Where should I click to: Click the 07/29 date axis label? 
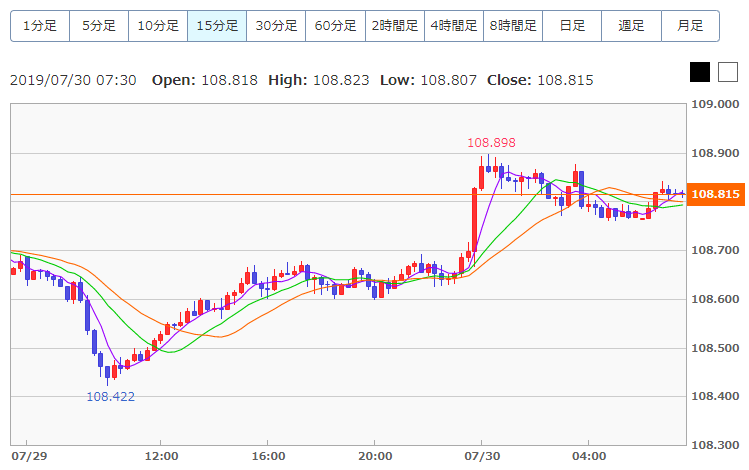30,456
